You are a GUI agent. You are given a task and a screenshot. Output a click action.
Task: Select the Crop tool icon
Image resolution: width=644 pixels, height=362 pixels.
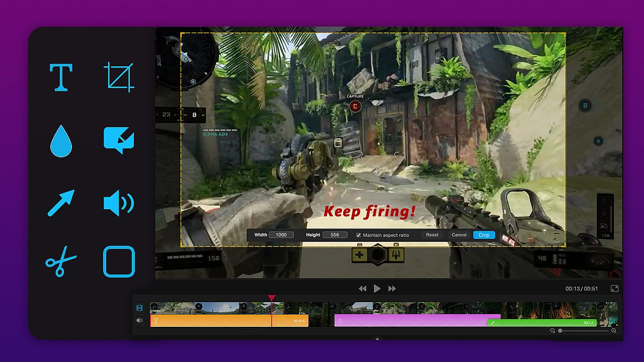click(119, 77)
